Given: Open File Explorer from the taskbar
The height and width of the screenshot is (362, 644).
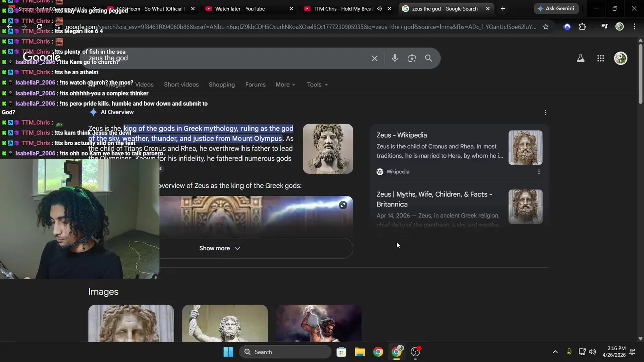Looking at the screenshot, I should (360, 352).
